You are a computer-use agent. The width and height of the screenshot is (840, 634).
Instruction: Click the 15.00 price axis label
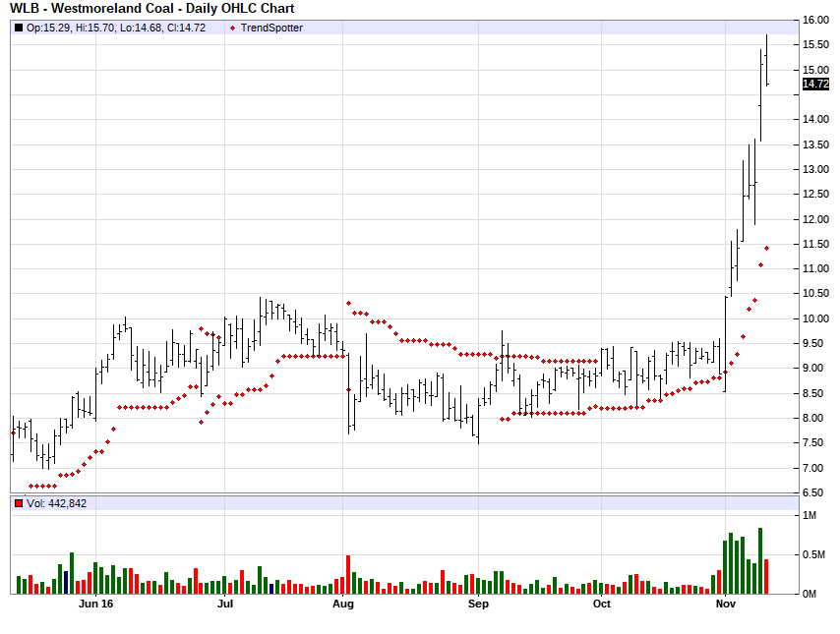point(815,70)
